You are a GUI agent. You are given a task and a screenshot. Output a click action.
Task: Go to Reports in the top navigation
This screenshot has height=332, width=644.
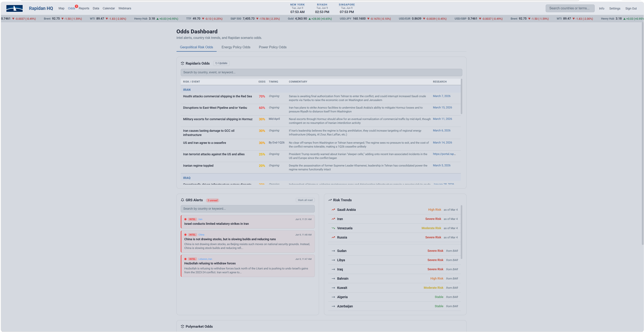tap(84, 8)
